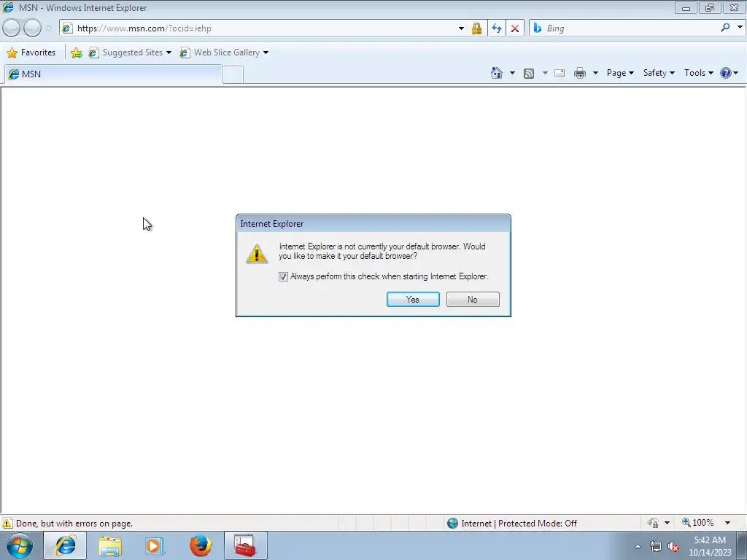Click the status bar error warning icon

point(7,524)
